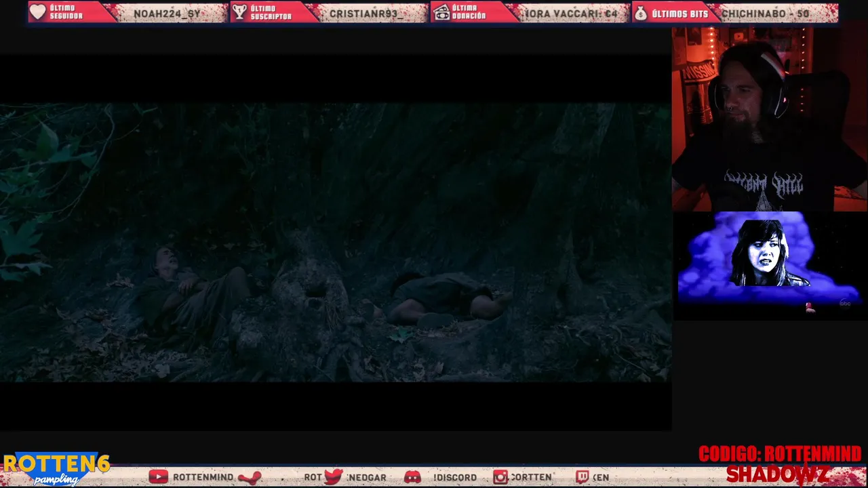This screenshot has width=868, height=488.
Task: Click the Twitter bird icon
Action: [333, 476]
